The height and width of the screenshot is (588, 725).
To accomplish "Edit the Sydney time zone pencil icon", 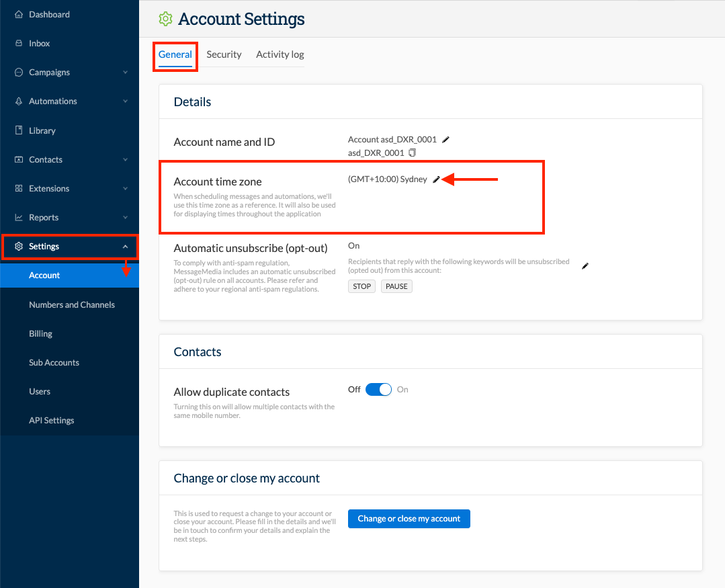I will (x=436, y=179).
